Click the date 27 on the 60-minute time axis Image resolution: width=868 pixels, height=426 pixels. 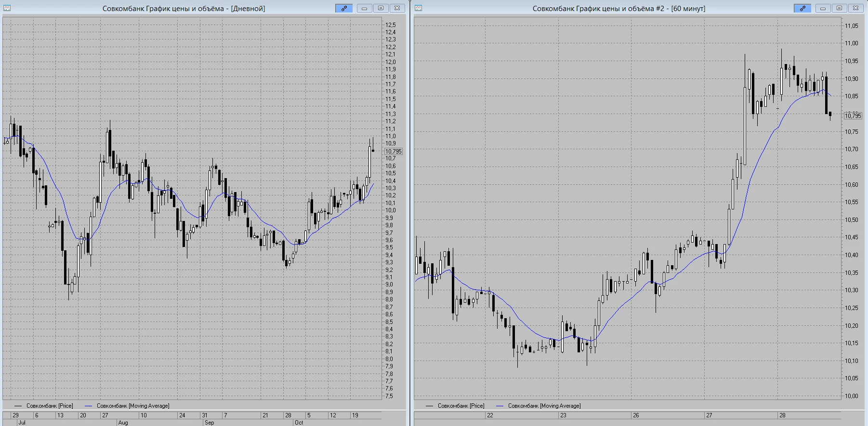[x=709, y=415]
